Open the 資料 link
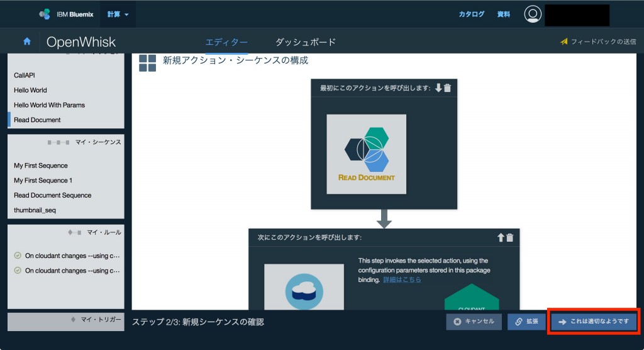This screenshot has width=644, height=350. click(x=504, y=14)
